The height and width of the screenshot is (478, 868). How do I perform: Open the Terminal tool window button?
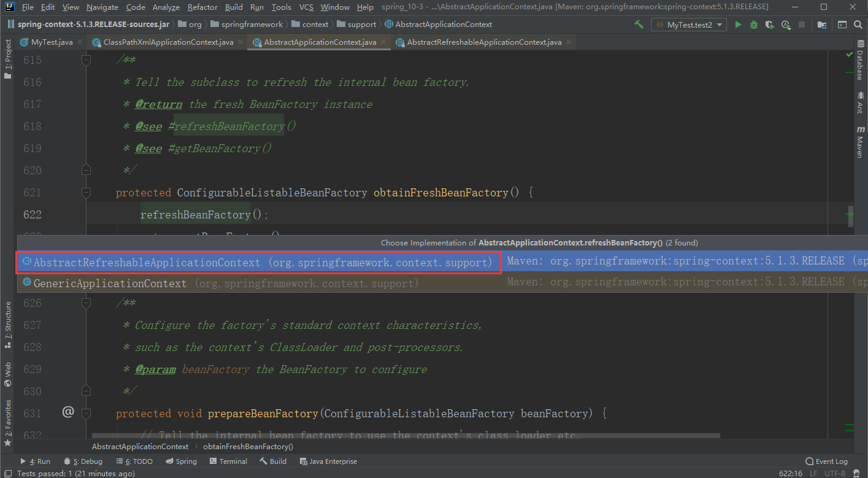coord(229,461)
